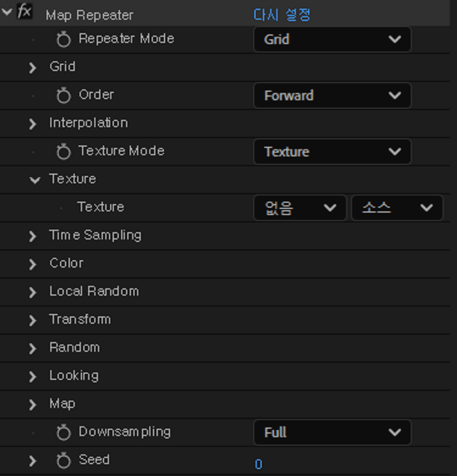Screen dimensions: 457x476
Task: Open the Repeater Mode dropdown
Action: coord(332,39)
